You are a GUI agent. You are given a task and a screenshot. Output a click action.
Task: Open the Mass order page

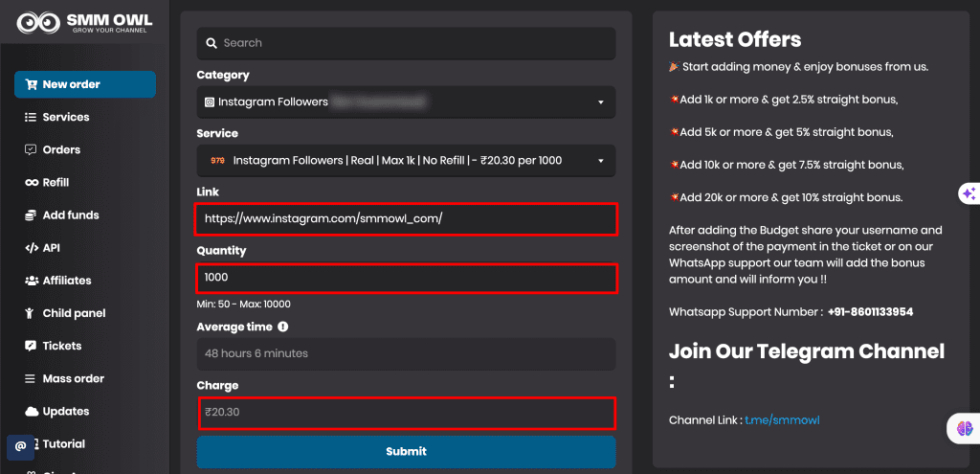coord(73,378)
